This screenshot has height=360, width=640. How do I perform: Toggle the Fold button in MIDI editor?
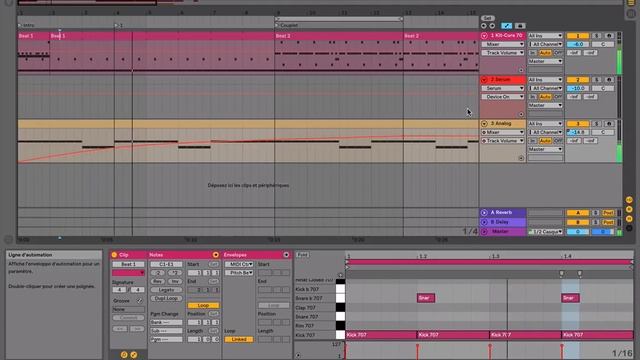click(302, 255)
